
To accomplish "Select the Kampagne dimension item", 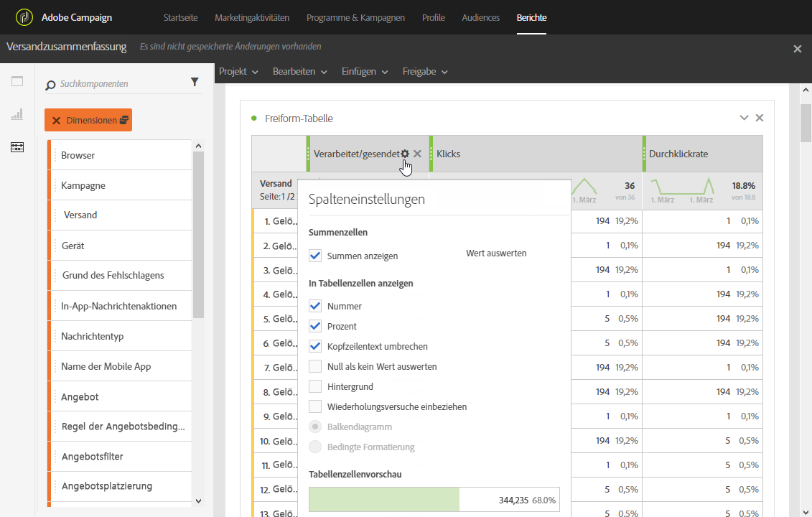I will [x=83, y=185].
